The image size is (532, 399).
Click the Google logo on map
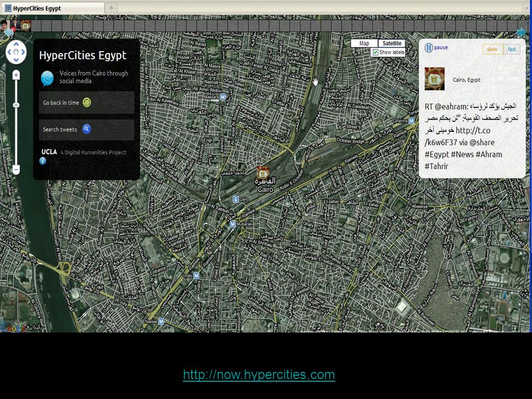coord(13,328)
